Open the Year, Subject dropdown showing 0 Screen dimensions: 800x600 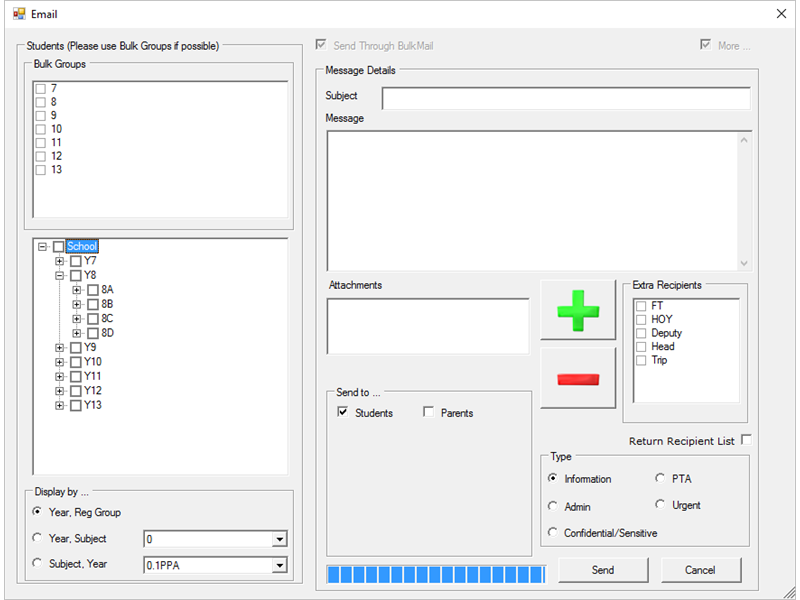pyautogui.click(x=278, y=540)
